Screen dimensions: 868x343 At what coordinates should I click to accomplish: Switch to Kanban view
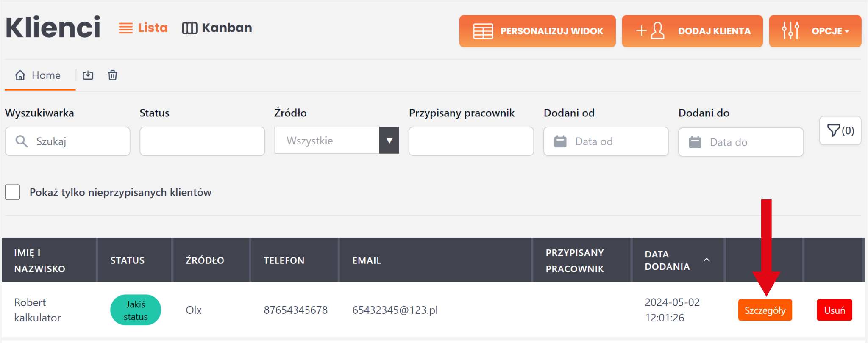(x=217, y=28)
